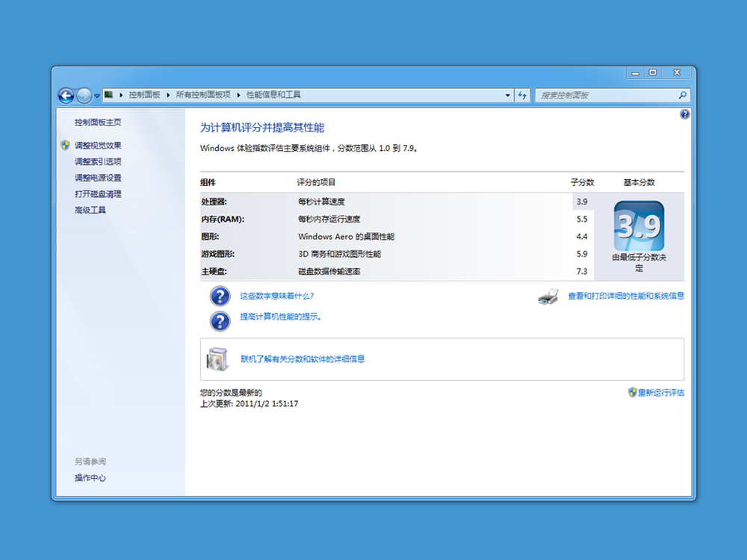Screen dimensions: 747x560
Task: Close the Control Panel window
Action: [677, 73]
